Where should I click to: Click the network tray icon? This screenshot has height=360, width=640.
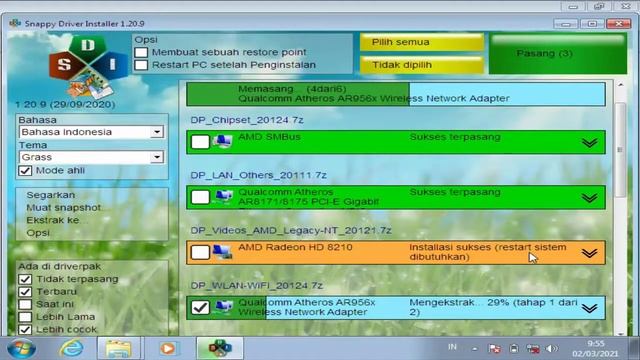pyautogui.click(x=533, y=349)
